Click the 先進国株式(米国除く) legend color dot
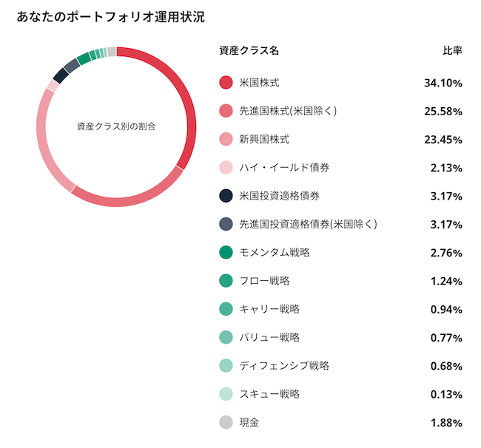Image resolution: width=481 pixels, height=448 pixels. coord(226,111)
